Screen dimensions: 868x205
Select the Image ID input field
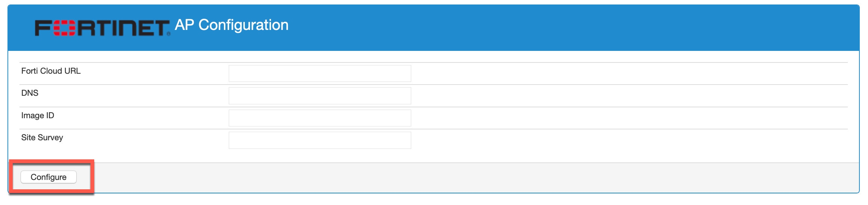[320, 118]
